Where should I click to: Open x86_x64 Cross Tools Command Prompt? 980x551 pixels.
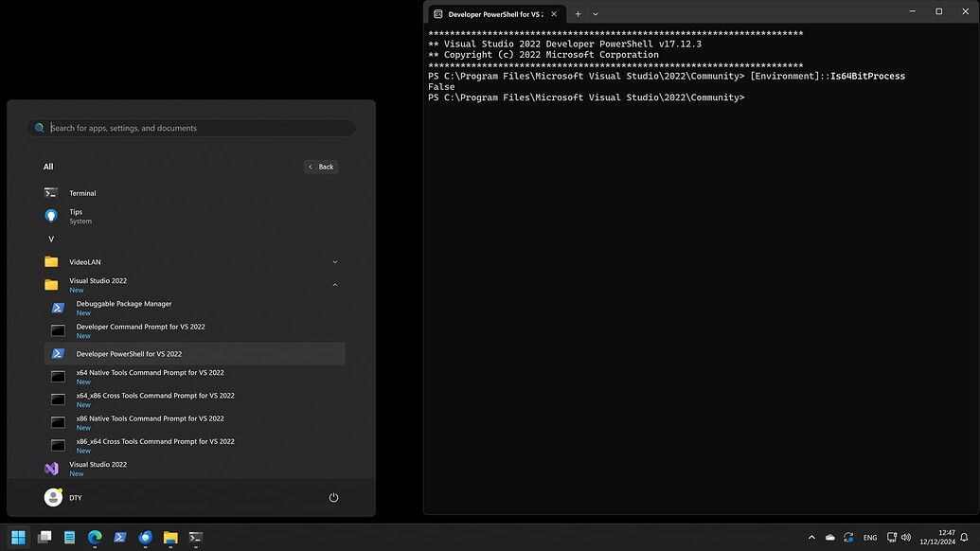coord(194,445)
